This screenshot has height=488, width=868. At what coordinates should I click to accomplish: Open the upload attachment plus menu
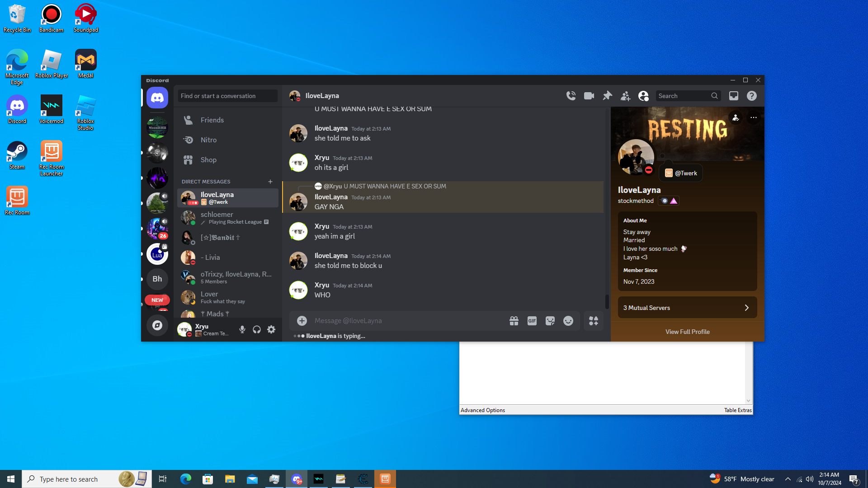pos(302,321)
